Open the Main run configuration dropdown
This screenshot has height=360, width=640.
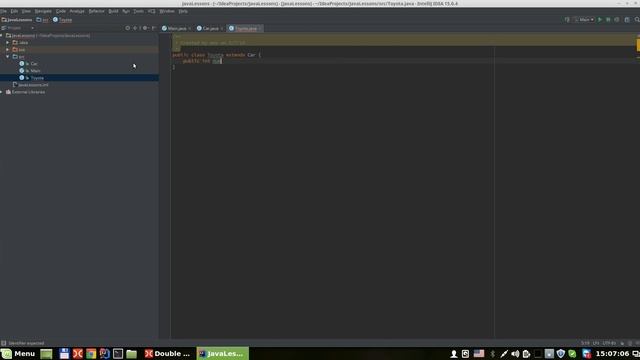point(584,20)
